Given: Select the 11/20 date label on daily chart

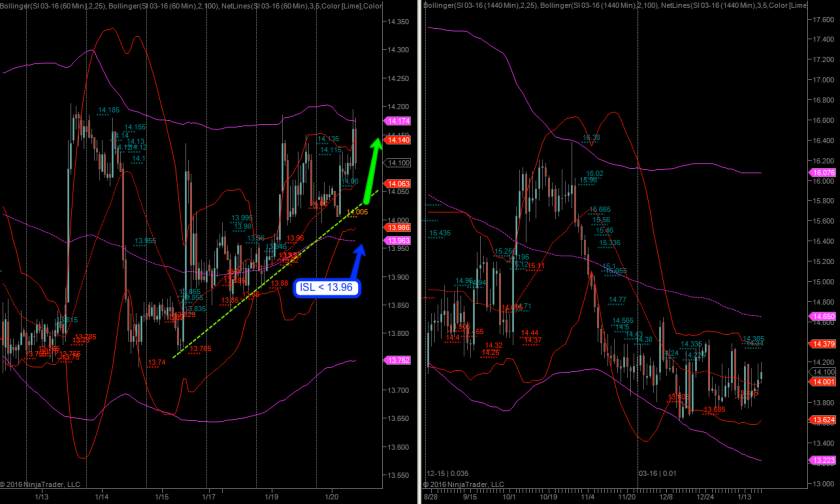Looking at the screenshot, I should click(x=627, y=497).
